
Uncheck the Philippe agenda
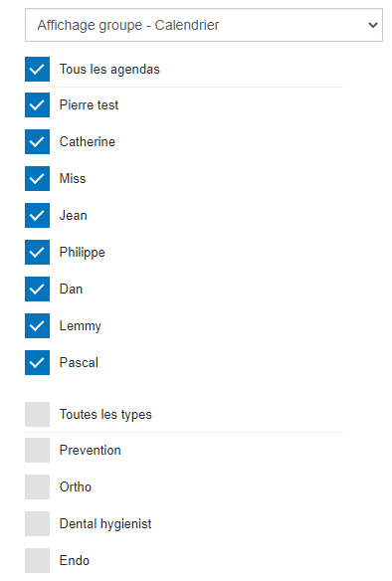pyautogui.click(x=37, y=252)
